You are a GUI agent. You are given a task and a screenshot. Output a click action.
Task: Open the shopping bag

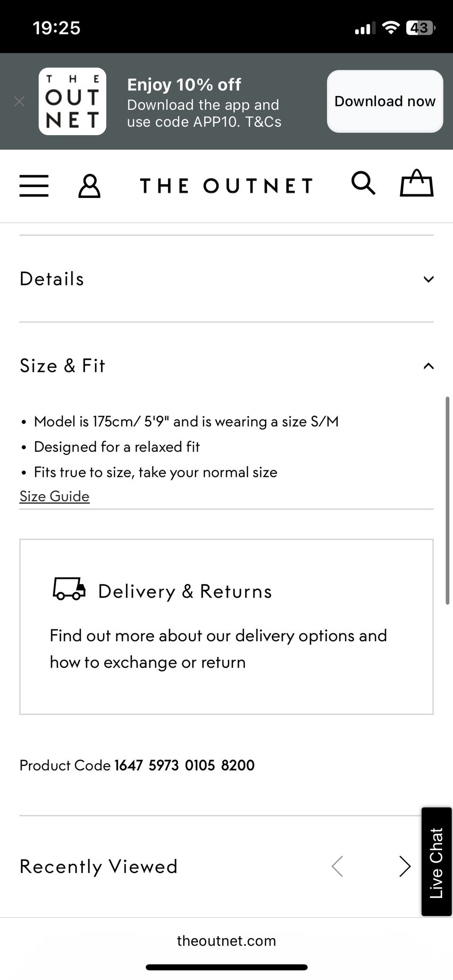pyautogui.click(x=416, y=183)
